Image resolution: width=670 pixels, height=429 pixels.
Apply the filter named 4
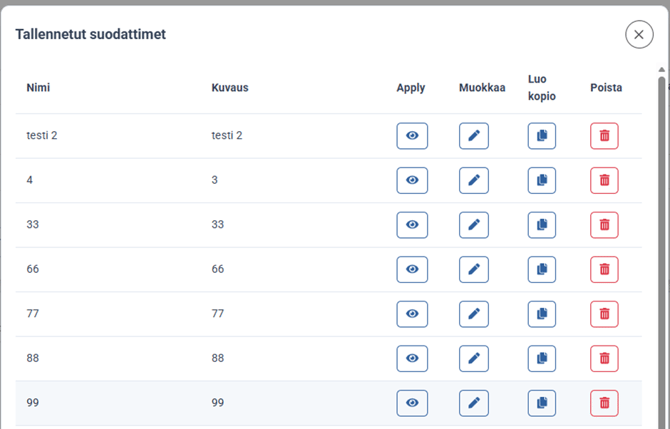412,180
